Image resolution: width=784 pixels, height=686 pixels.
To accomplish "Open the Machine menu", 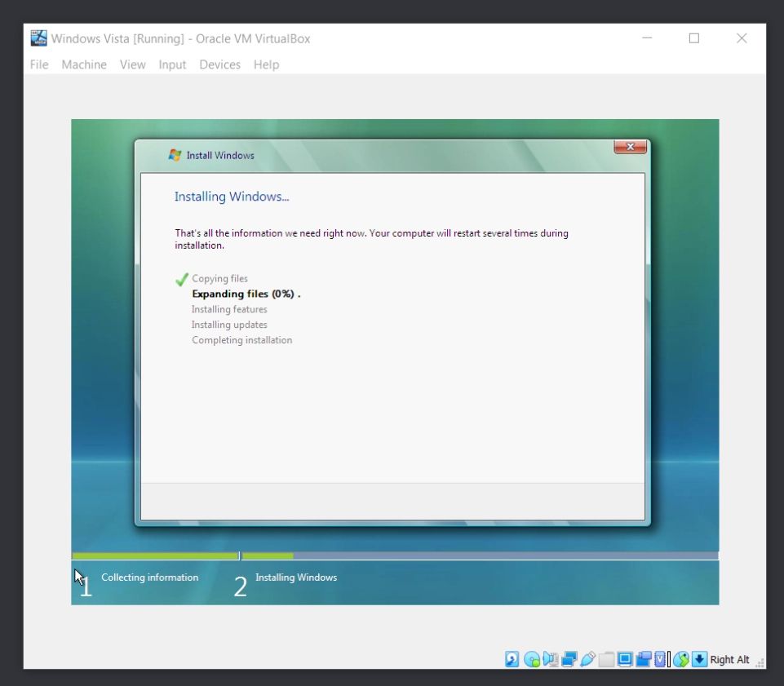I will coord(84,64).
